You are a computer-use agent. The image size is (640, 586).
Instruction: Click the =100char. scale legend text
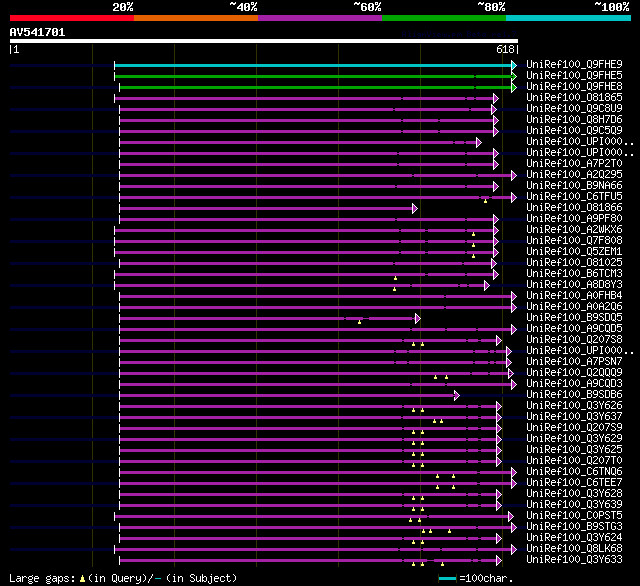[486, 578]
